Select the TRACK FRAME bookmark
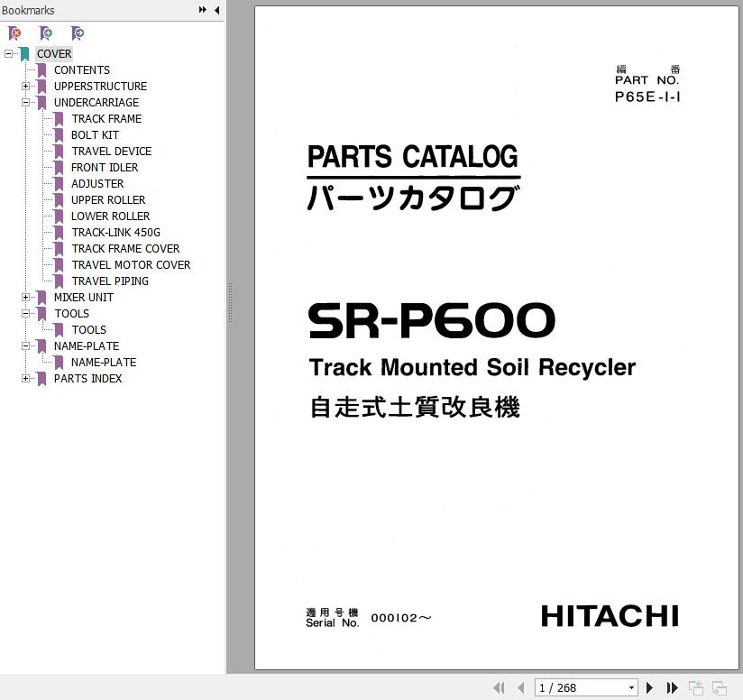 click(106, 119)
